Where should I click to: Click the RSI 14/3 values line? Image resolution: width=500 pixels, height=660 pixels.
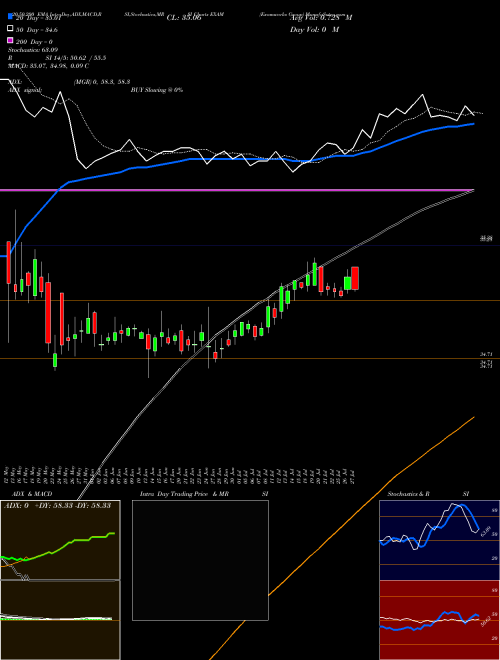57,58
